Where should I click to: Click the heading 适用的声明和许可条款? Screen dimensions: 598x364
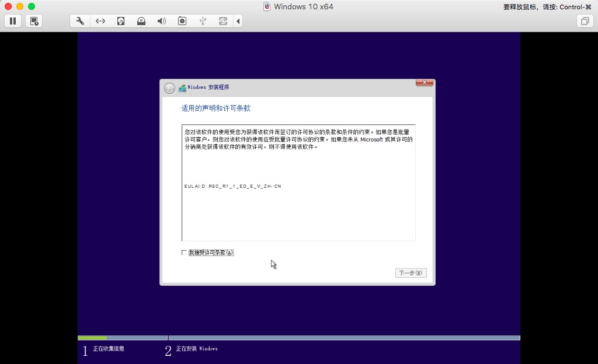point(216,108)
